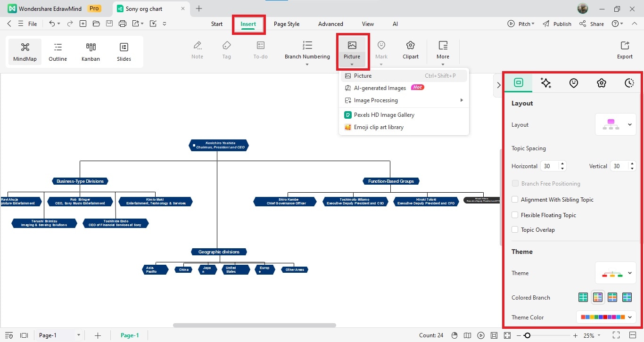Open the Page Style ribbon tab
This screenshot has width=644, height=342.
tap(287, 24)
